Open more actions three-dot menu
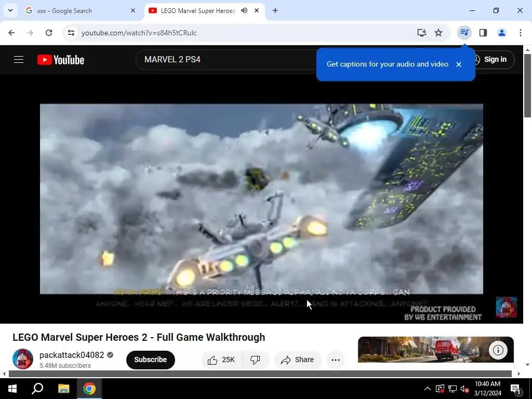This screenshot has height=399, width=532. 336,360
